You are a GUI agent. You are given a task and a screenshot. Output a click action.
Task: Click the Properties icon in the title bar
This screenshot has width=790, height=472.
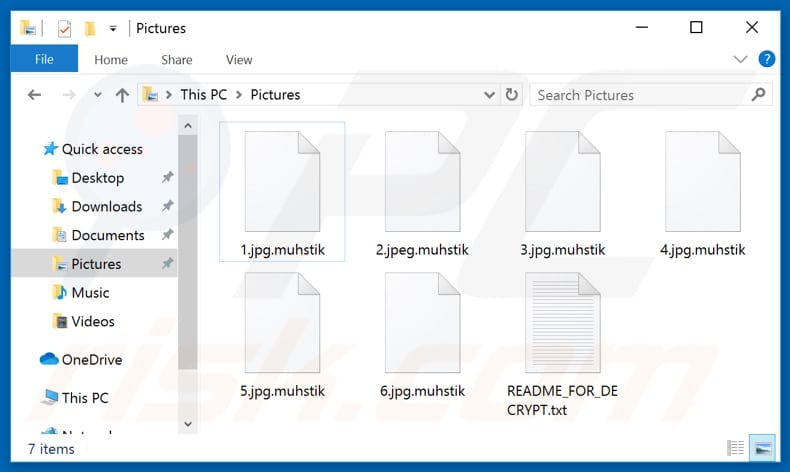[64, 28]
